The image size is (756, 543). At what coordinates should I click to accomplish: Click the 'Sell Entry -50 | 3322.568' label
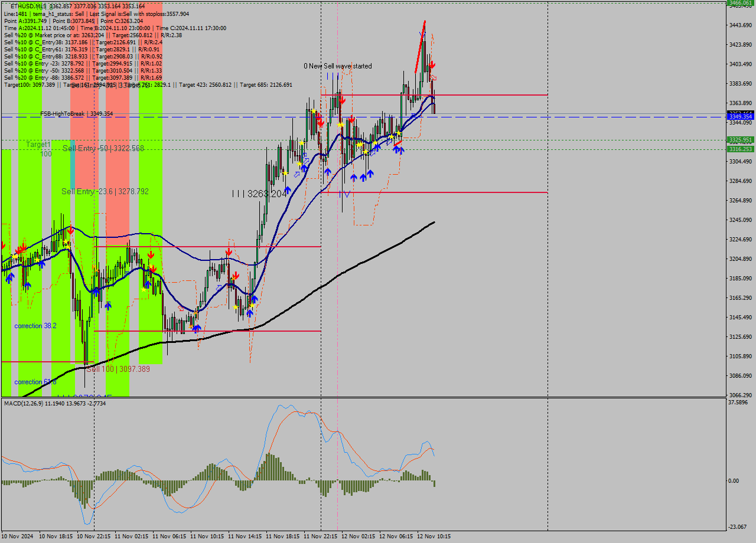click(x=103, y=148)
